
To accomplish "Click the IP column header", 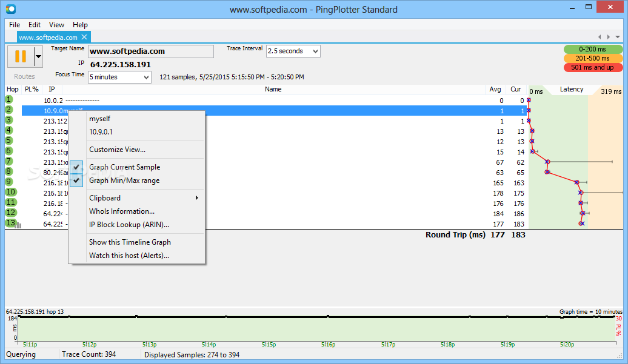I will [52, 89].
